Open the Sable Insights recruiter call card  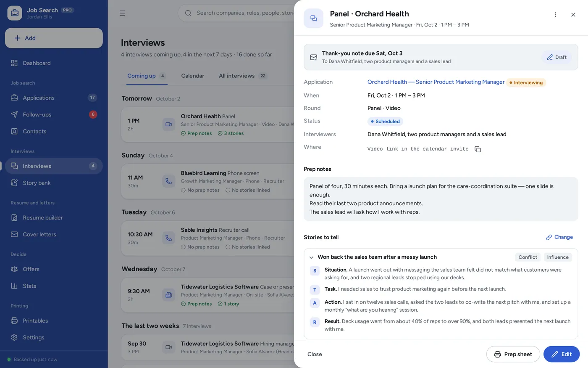(x=208, y=238)
